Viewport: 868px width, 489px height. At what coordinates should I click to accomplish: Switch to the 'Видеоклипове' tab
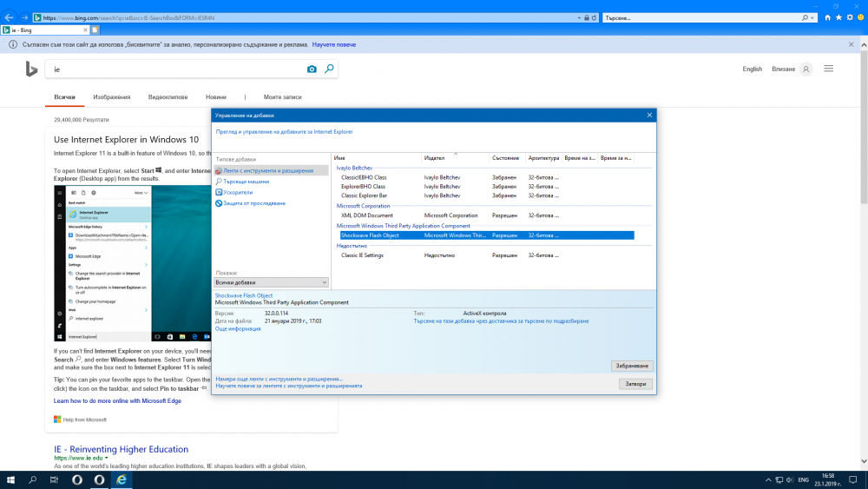click(x=168, y=97)
